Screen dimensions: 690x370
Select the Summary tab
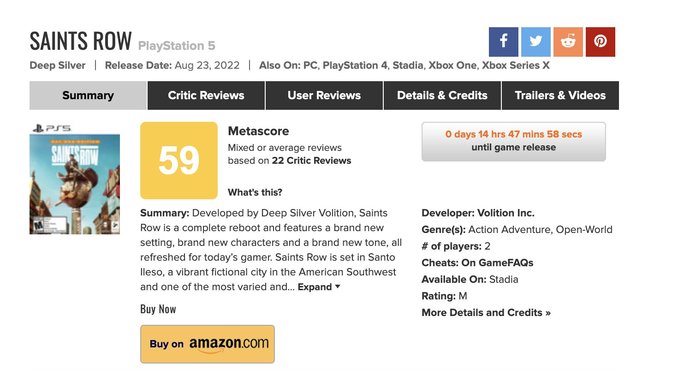88,95
